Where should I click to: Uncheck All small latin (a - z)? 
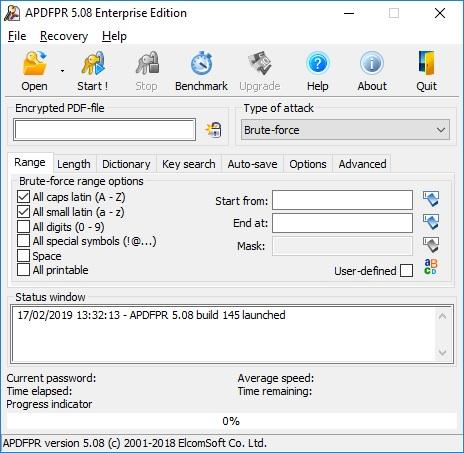(23, 212)
